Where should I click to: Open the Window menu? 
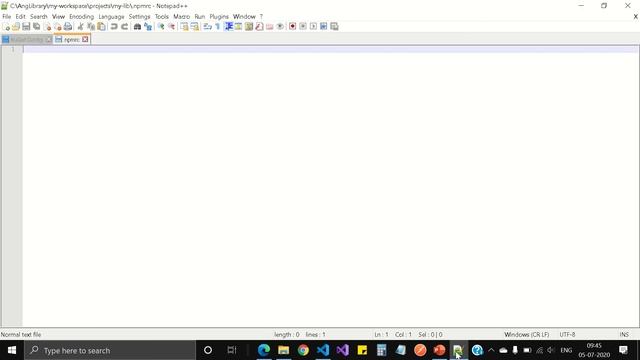(244, 17)
